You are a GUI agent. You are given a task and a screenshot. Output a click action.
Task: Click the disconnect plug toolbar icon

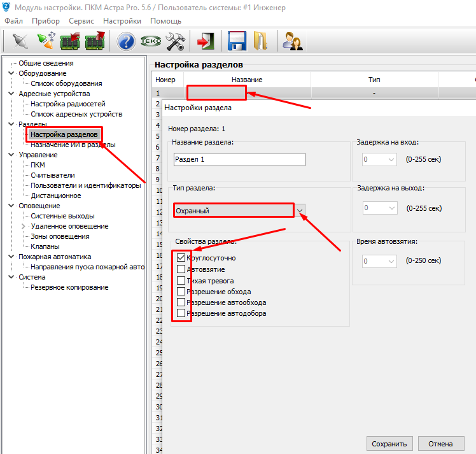coord(18,42)
